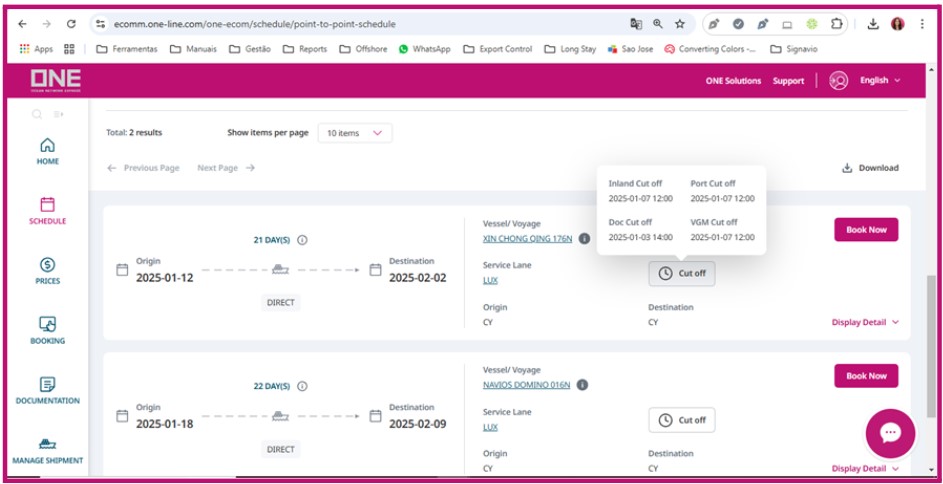Open the browser extensions puzzle icon
The height and width of the screenshot is (484, 943).
(837, 24)
